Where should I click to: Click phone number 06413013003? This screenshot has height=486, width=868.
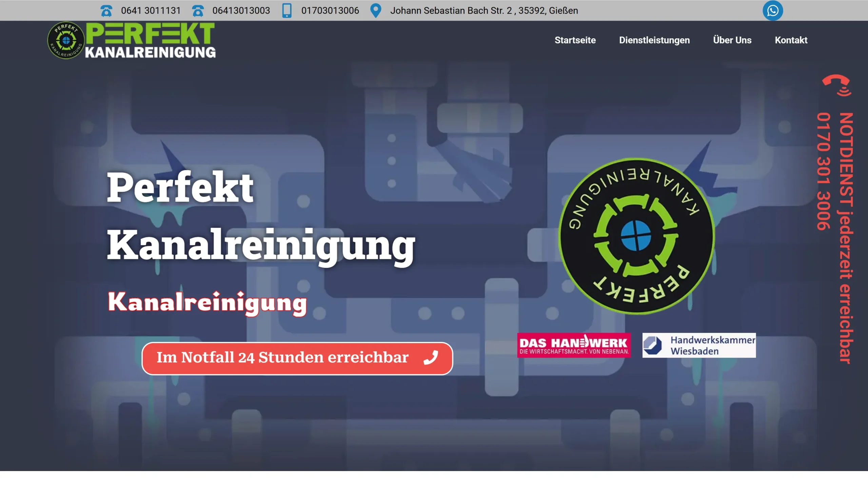(241, 11)
